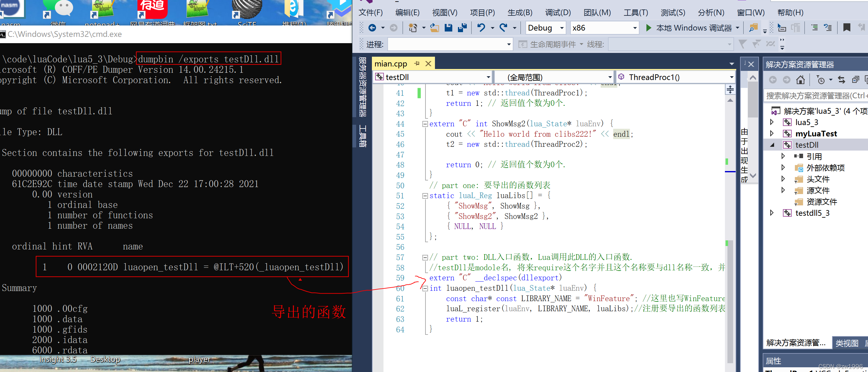Select the 解决方案'lua5_3' root node
The image size is (868, 372).
825,111
